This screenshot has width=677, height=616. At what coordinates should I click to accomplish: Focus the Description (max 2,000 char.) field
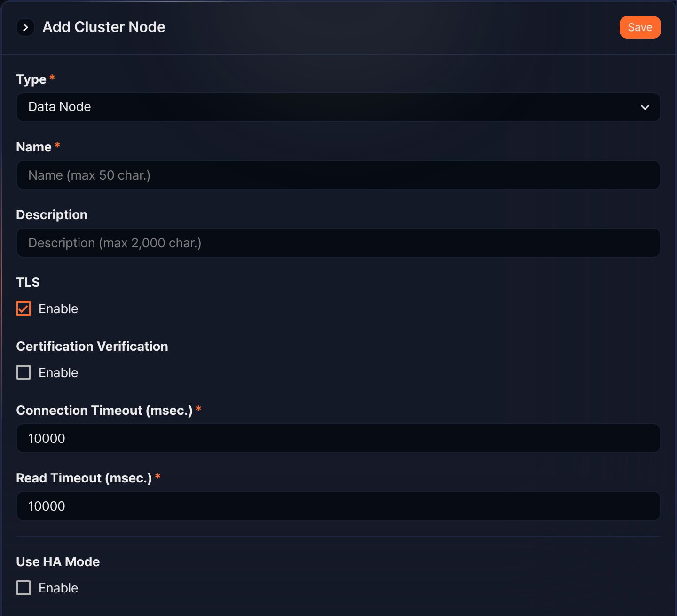338,243
